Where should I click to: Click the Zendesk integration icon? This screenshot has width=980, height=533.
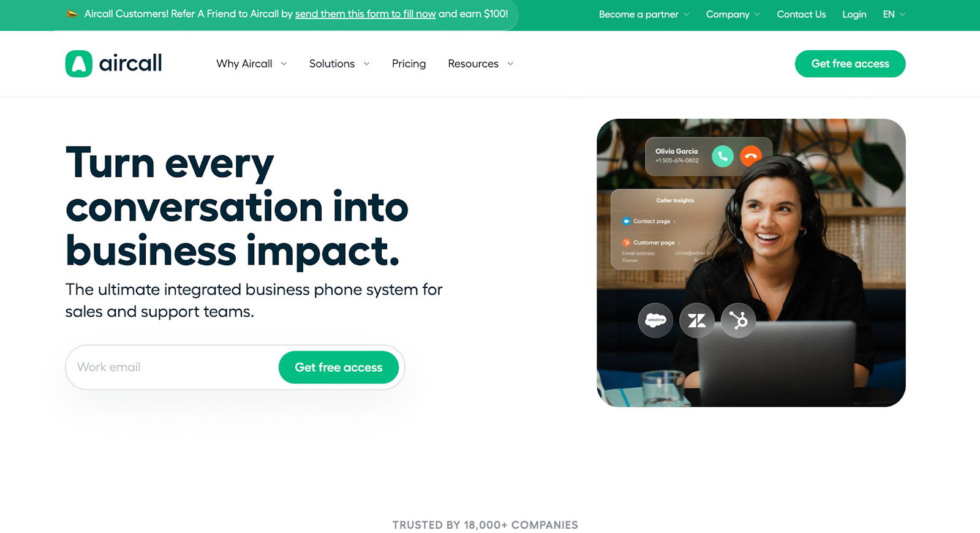click(x=697, y=320)
